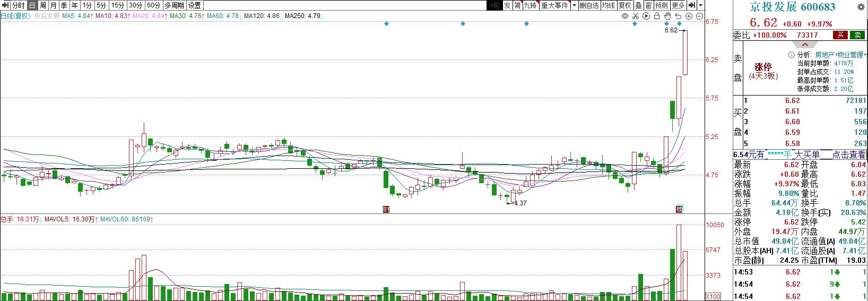The height and width of the screenshot is (301, 868).
Task: Click the collapse arrow icon left of 分时
Action: [x=5, y=5]
